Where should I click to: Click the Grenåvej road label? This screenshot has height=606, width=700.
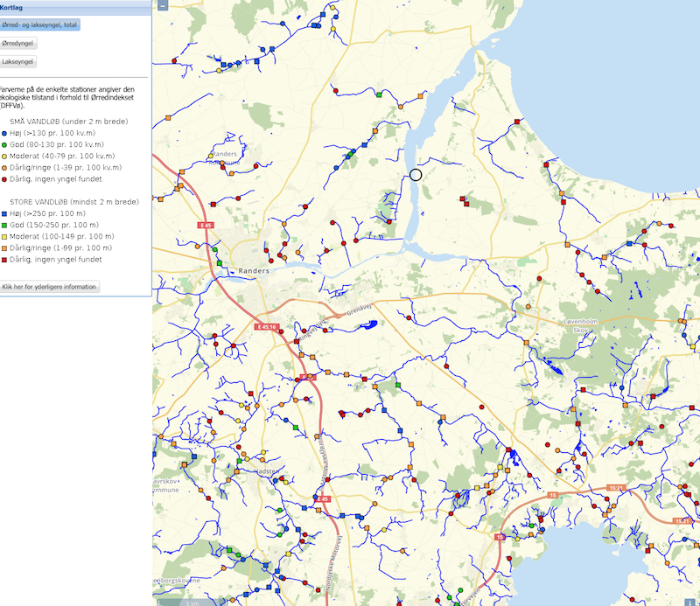359,310
